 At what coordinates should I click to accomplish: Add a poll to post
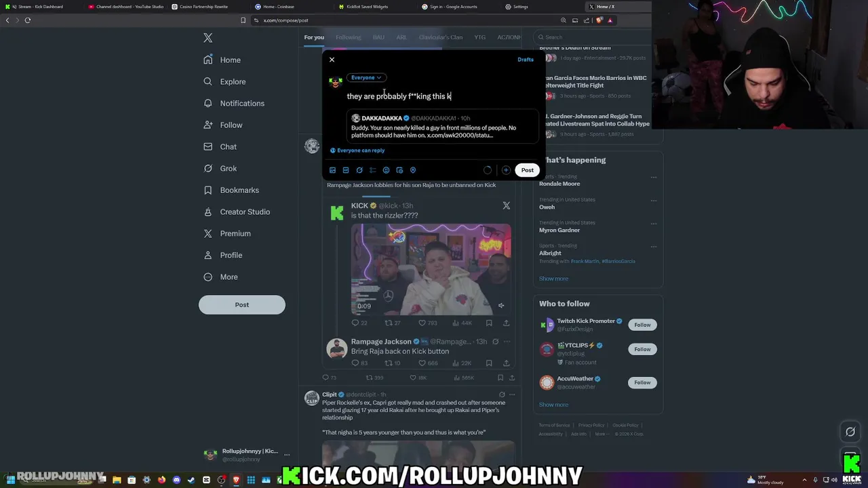[372, 170]
